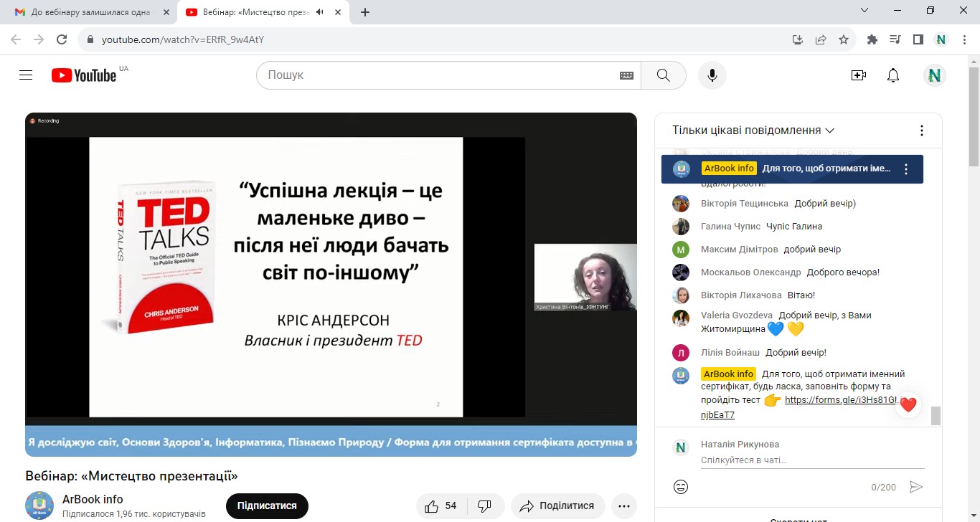This screenshot has width=980, height=522.
Task: Click the chat message input field
Action: point(812,460)
